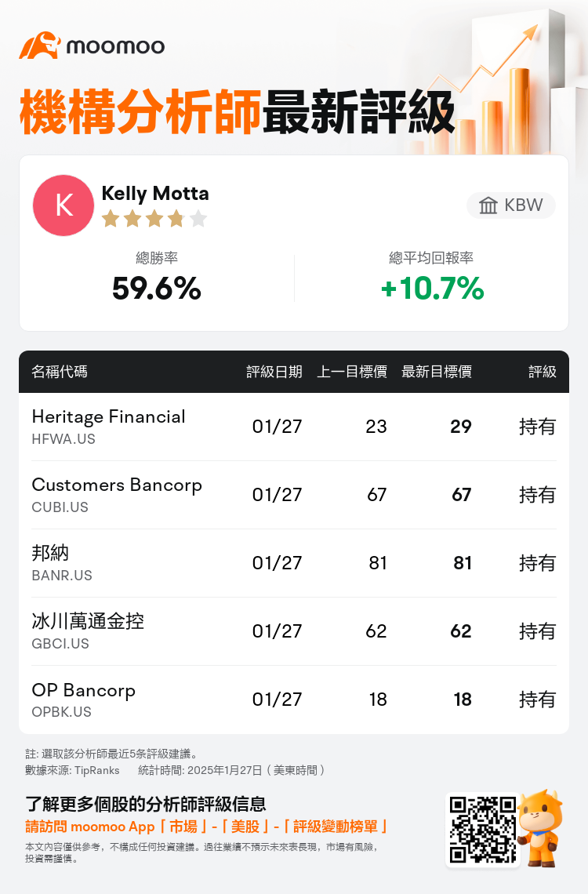Viewport: 588px width, 894px height.
Task: Click the QR code image
Action: click(483, 830)
